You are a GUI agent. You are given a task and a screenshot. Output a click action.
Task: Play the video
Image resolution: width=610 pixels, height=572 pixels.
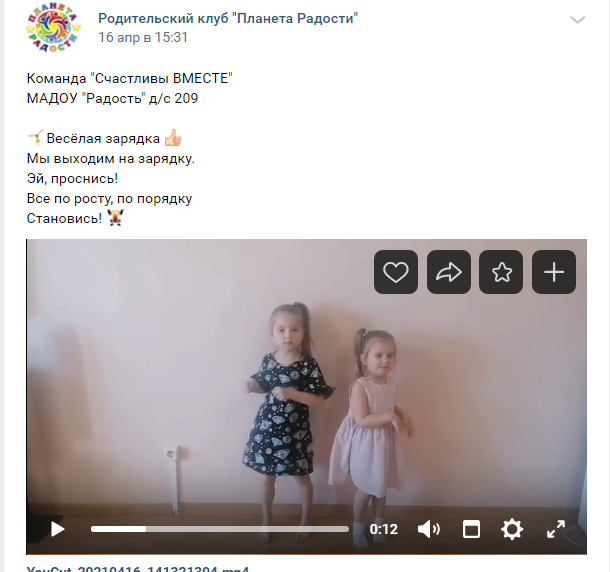click(58, 529)
